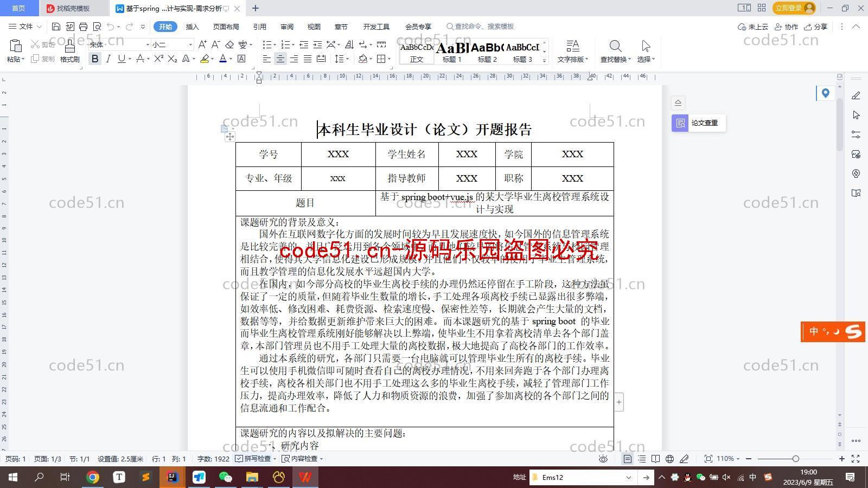
Task: Apply the Heading 1 (标题 1) style
Action: [x=452, y=53]
